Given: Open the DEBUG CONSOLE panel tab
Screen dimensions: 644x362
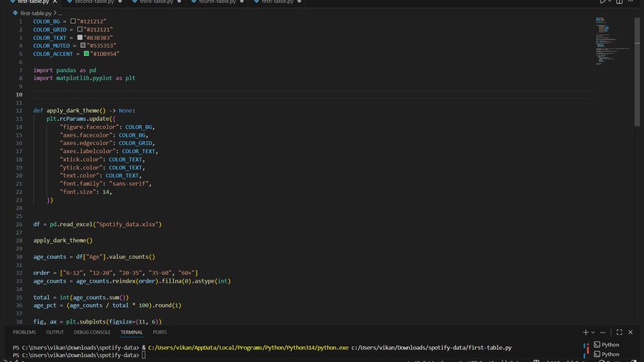Looking at the screenshot, I should coord(92,332).
